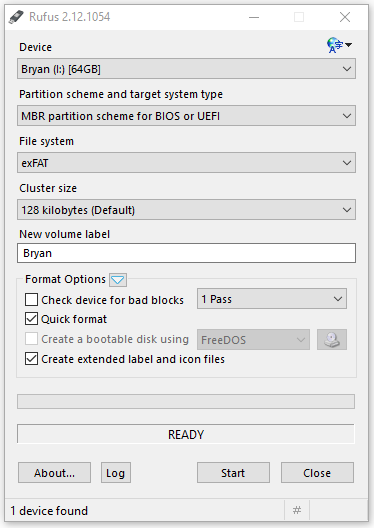This screenshot has height=528, width=374.
Task: Click the hash checksum # button
Action: tap(297, 510)
